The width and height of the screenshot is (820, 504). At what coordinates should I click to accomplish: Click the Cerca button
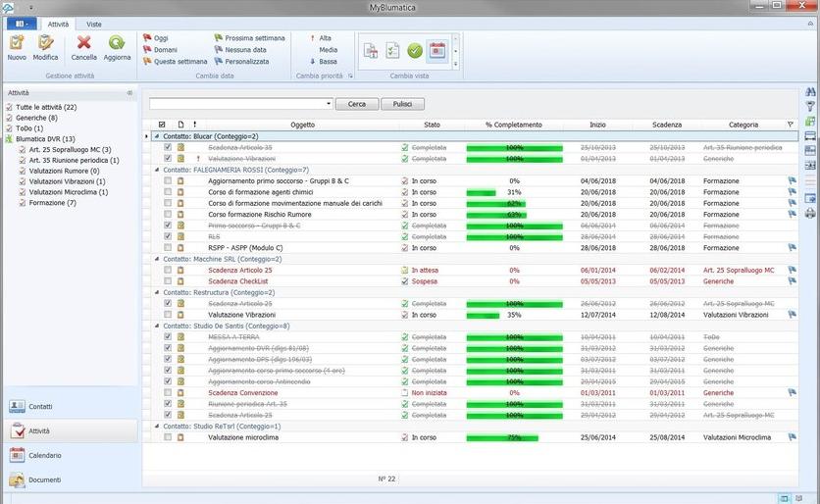[x=357, y=104]
